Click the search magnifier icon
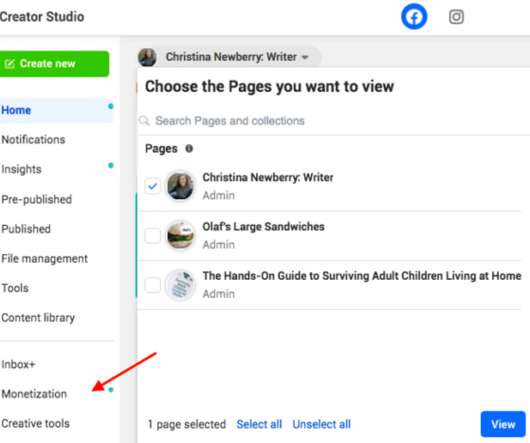The width and height of the screenshot is (530, 443). click(x=144, y=120)
